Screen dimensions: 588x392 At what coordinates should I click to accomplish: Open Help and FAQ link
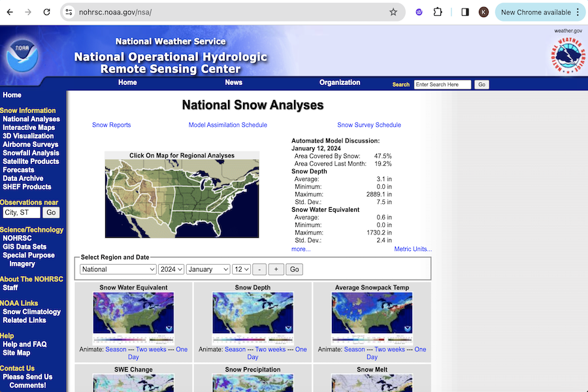25,344
